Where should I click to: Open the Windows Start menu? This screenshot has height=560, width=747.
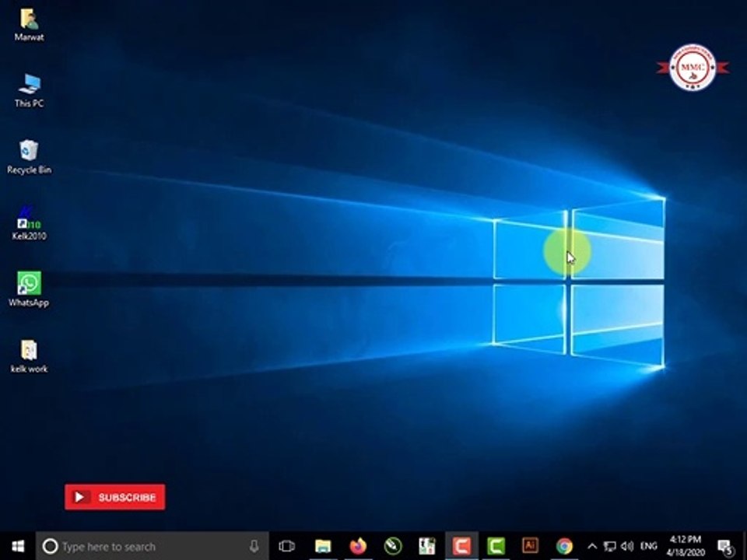[x=18, y=546]
